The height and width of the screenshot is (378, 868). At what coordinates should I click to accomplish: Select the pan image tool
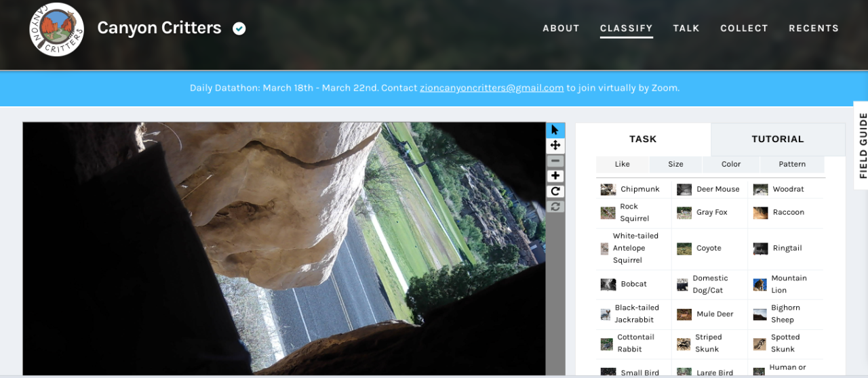(555, 145)
